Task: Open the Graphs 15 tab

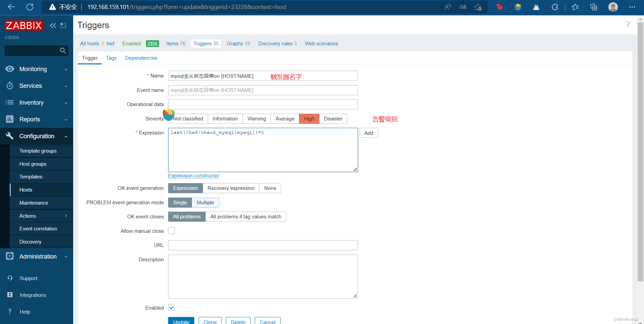Action: 238,44
